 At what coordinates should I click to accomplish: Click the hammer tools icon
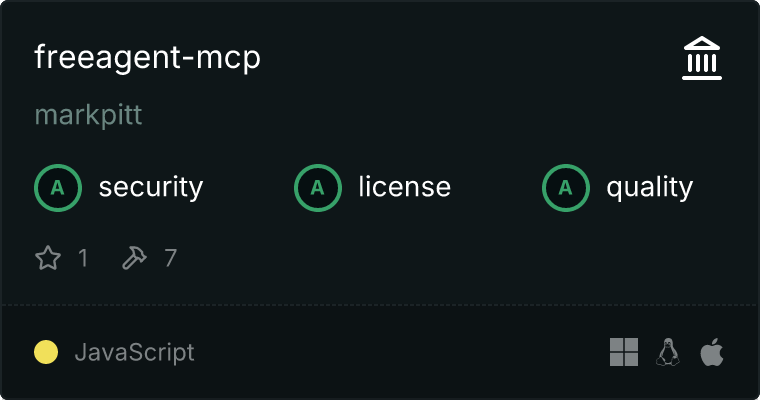tap(134, 257)
